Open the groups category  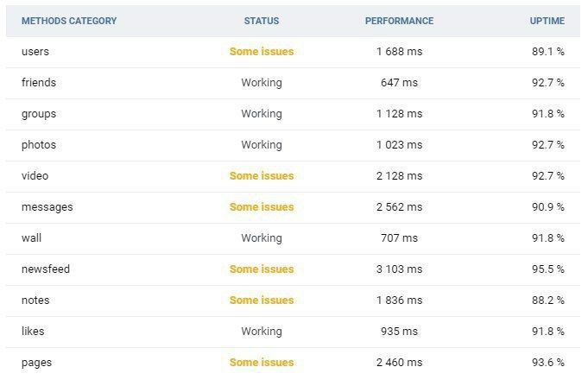[x=39, y=114]
